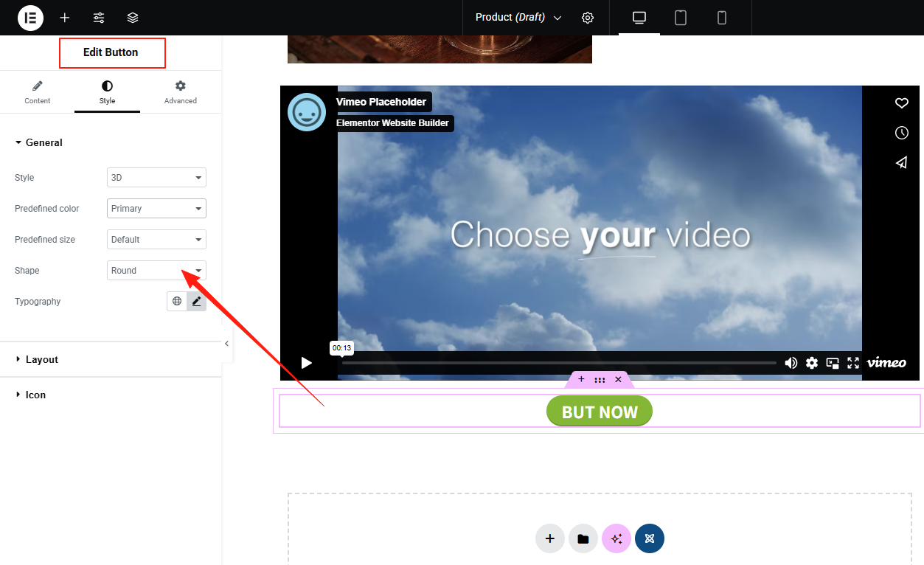924x565 pixels.
Task: Play the Vimeo video
Action: point(307,363)
